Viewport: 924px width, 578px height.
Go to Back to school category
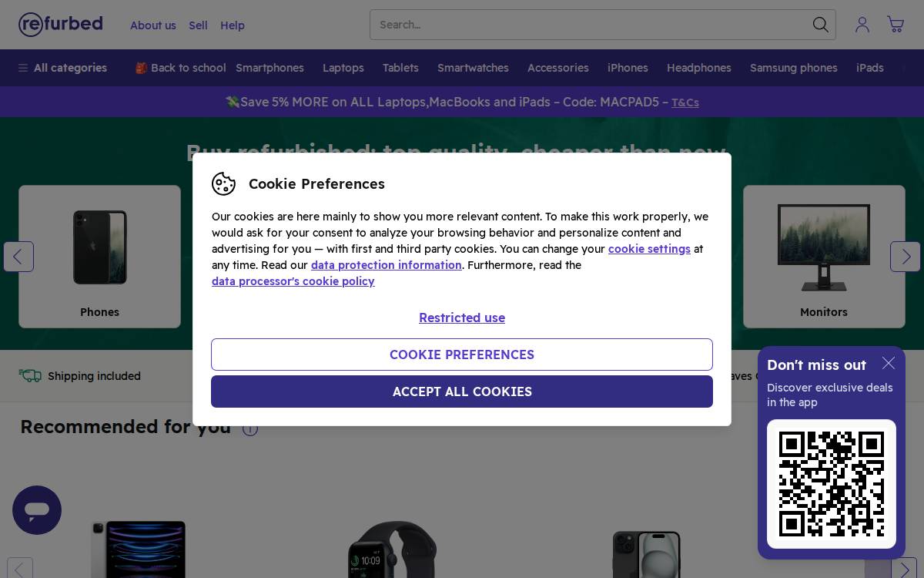tap(180, 68)
